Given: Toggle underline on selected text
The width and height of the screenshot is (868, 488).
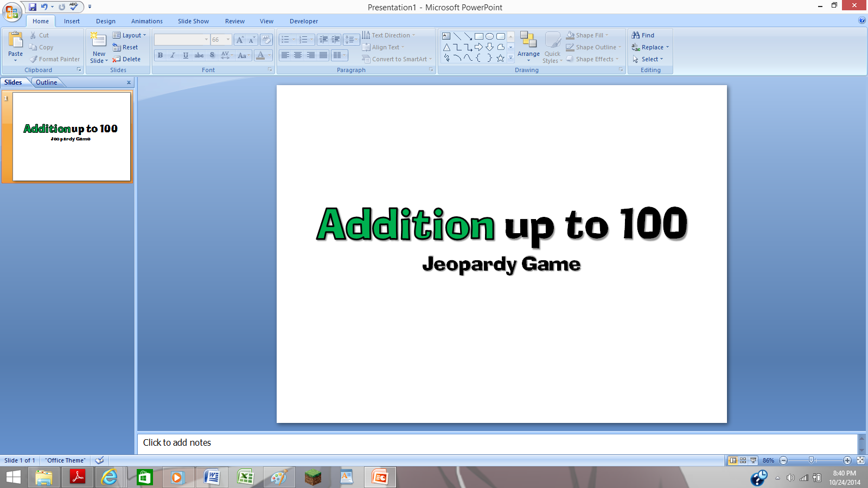Looking at the screenshot, I should [x=185, y=55].
